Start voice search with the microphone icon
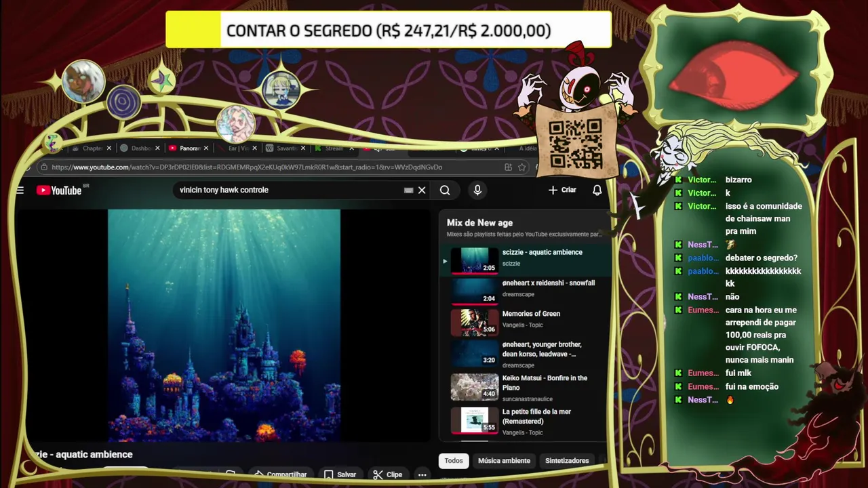Viewport: 868px width, 488px height. point(477,190)
